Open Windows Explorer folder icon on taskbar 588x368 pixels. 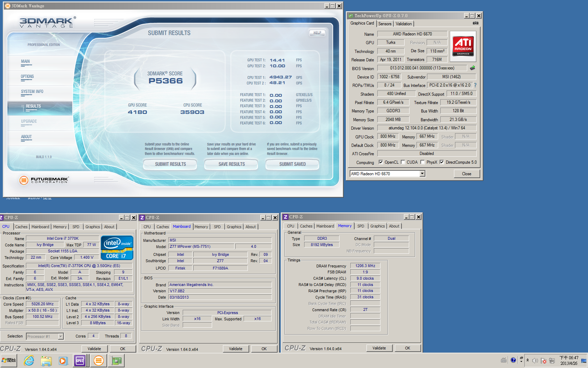click(46, 360)
